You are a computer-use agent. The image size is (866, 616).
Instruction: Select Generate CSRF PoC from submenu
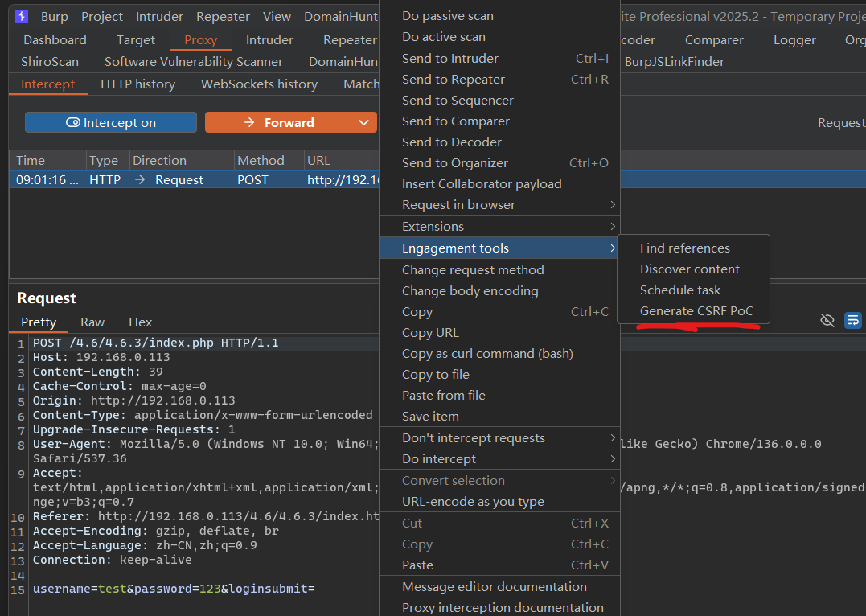tap(696, 311)
